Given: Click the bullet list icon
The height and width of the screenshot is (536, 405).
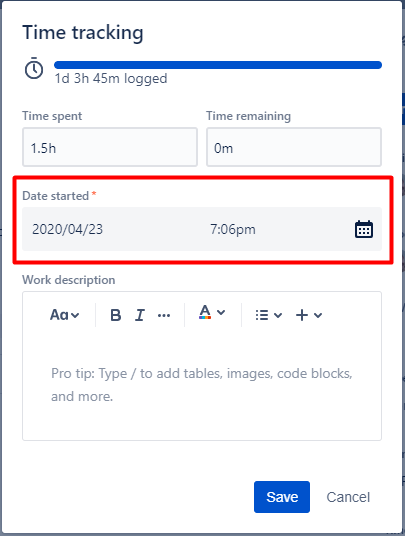Looking at the screenshot, I should click(262, 315).
